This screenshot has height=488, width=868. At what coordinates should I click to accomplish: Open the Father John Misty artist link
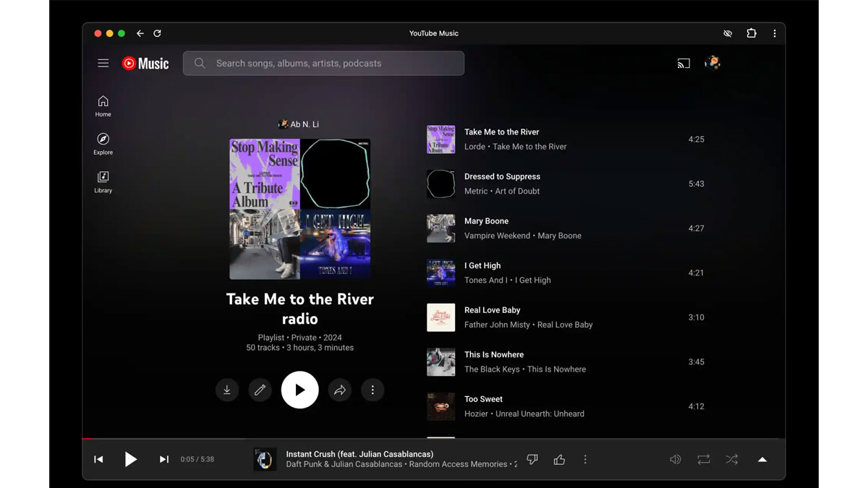pyautogui.click(x=497, y=325)
